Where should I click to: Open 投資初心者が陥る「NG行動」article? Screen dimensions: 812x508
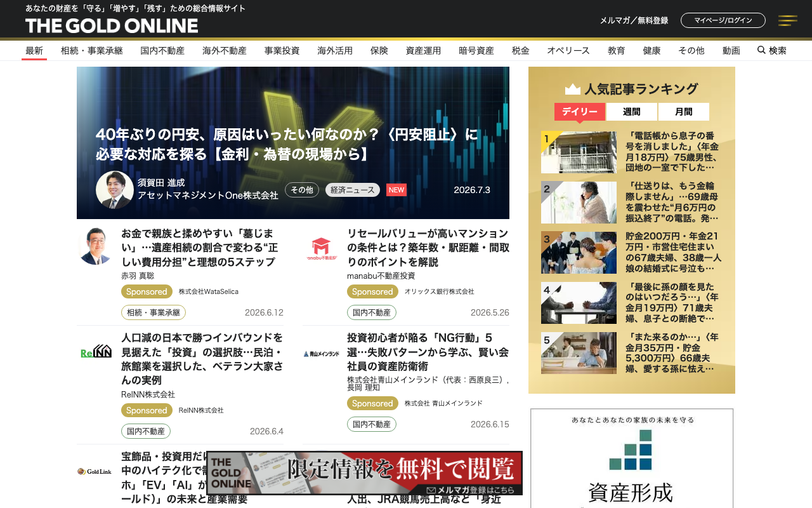[428, 352]
